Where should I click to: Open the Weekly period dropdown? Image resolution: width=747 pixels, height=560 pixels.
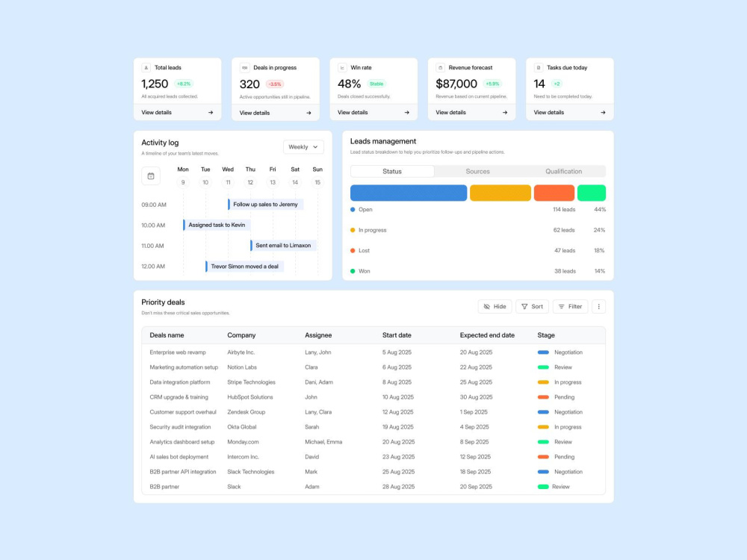point(303,146)
